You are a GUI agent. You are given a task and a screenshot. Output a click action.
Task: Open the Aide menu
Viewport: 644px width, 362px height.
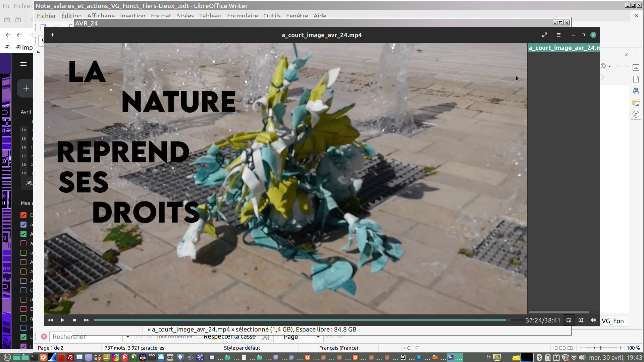[320, 16]
